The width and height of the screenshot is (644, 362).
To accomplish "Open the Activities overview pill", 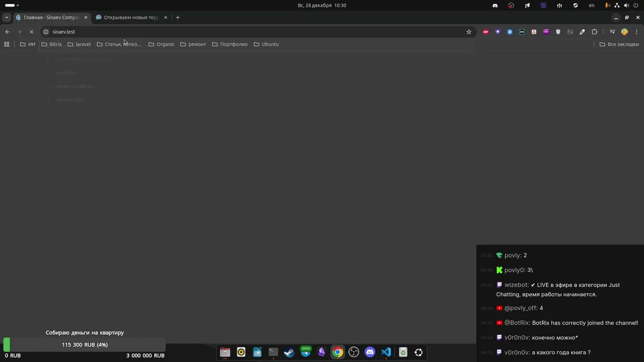I will [x=12, y=6].
